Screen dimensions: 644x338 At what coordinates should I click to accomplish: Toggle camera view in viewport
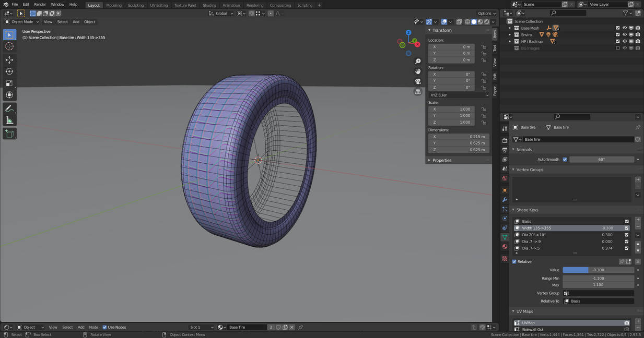pyautogui.click(x=418, y=81)
